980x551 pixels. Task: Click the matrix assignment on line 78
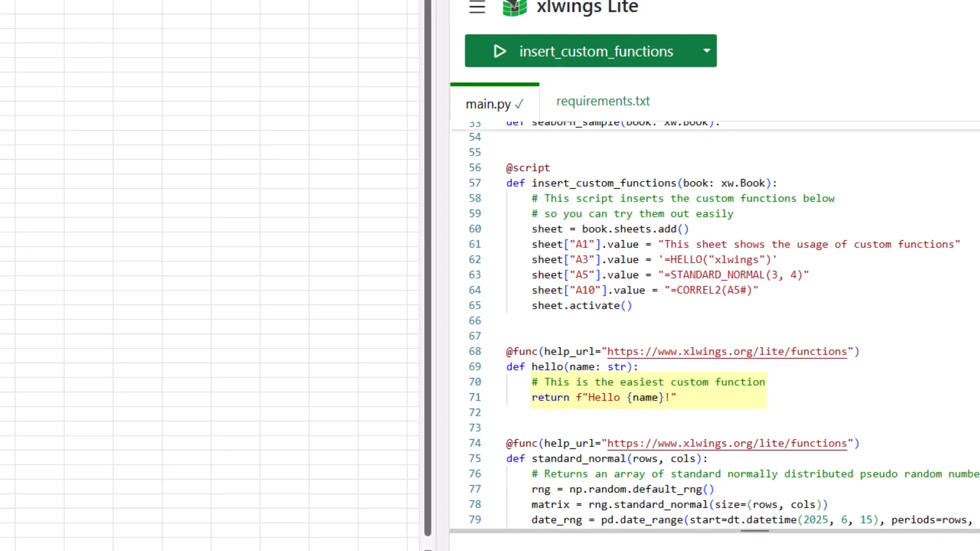pos(679,505)
